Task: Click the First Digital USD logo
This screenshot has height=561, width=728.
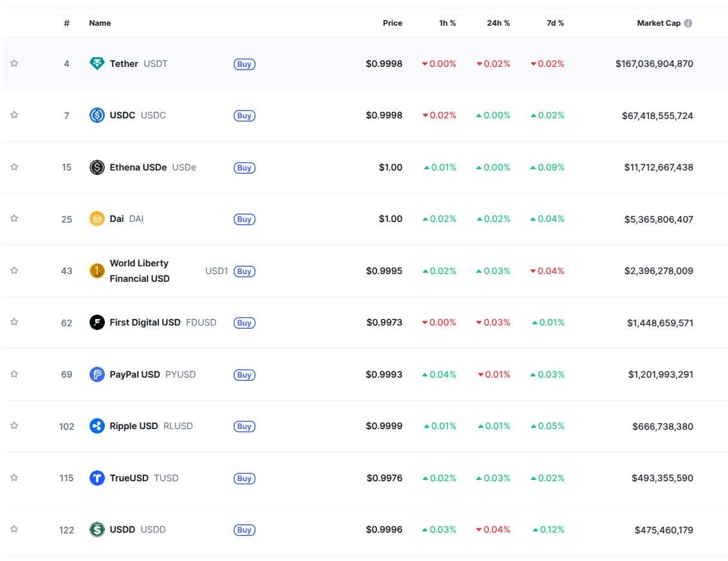Action: pyautogui.click(x=97, y=322)
